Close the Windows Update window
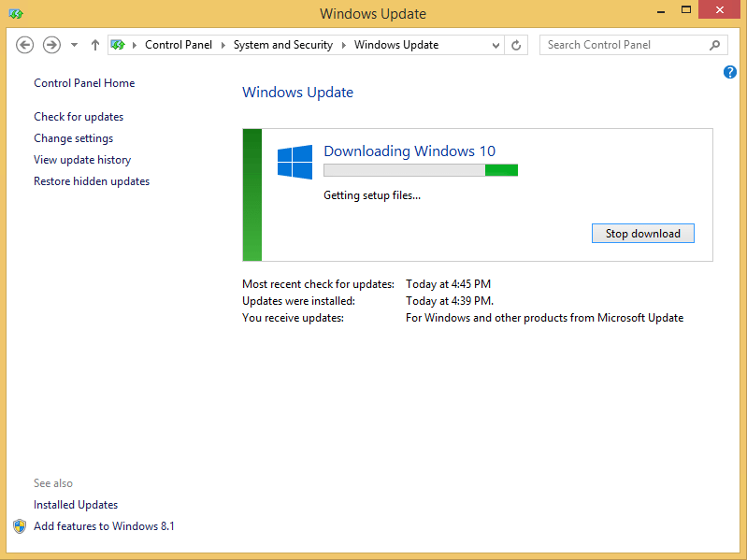 (x=720, y=9)
